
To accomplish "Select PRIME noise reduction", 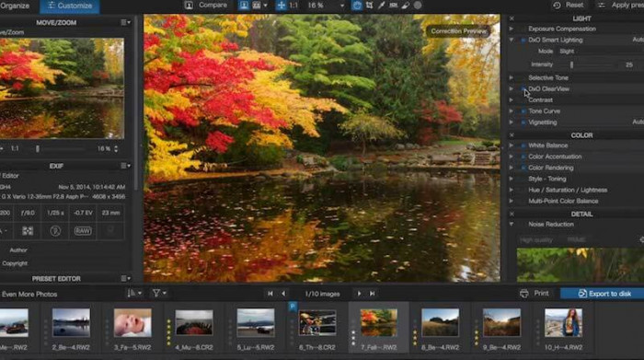I will (576, 240).
